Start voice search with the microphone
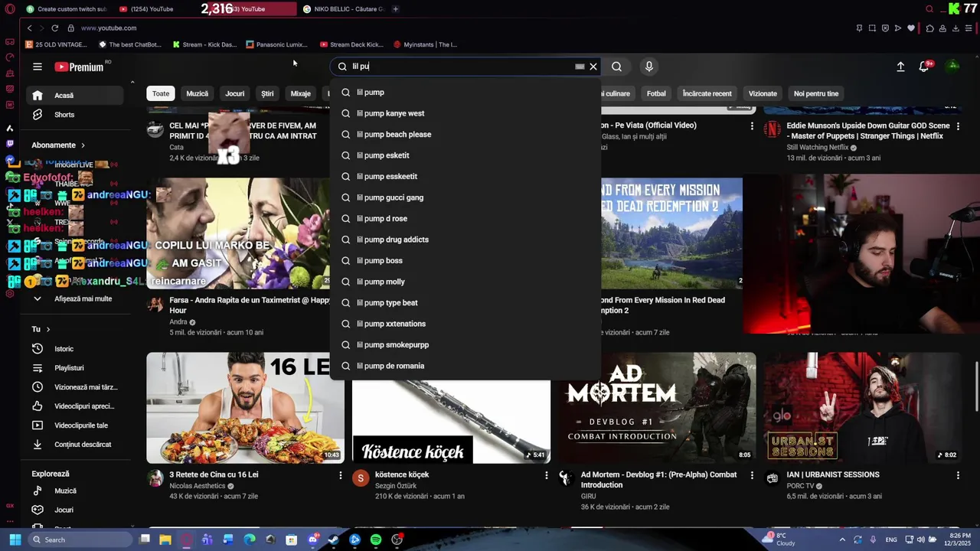The width and height of the screenshot is (980, 551). pyautogui.click(x=649, y=67)
